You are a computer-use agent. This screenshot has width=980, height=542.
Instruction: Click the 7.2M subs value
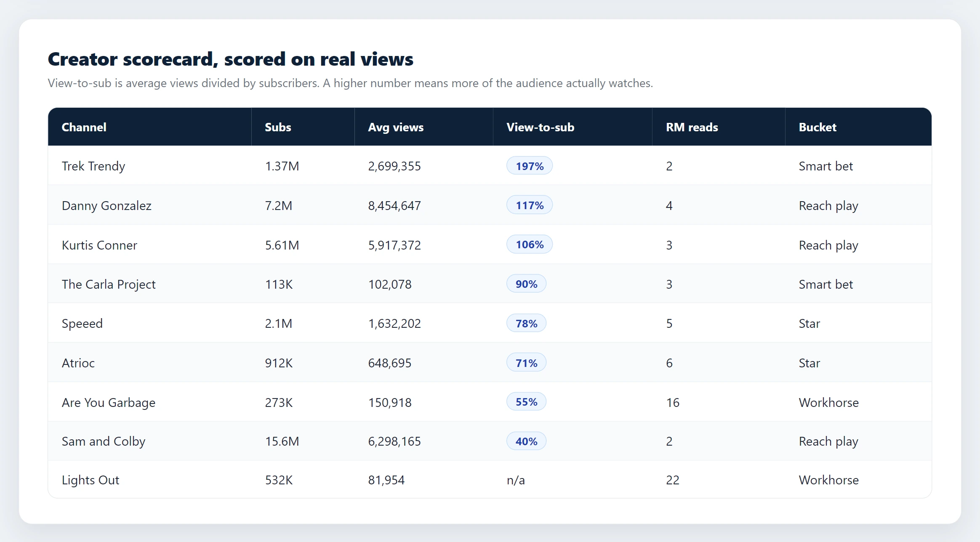pos(279,206)
